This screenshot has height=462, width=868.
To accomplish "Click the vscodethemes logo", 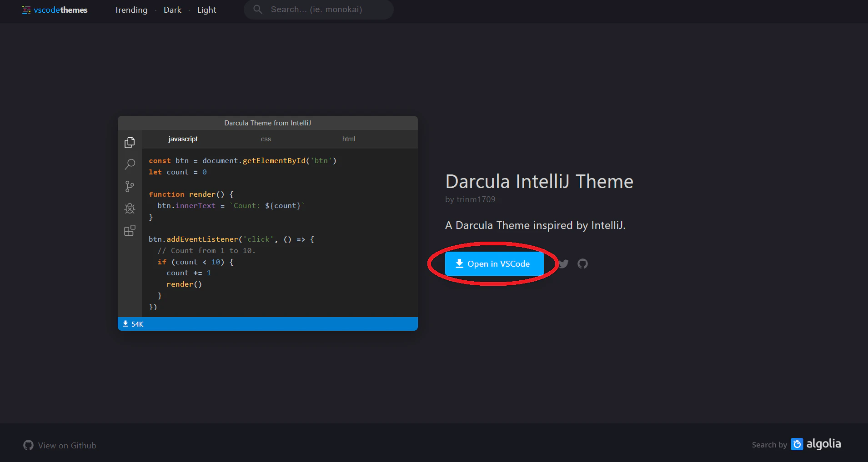I will click(x=55, y=10).
